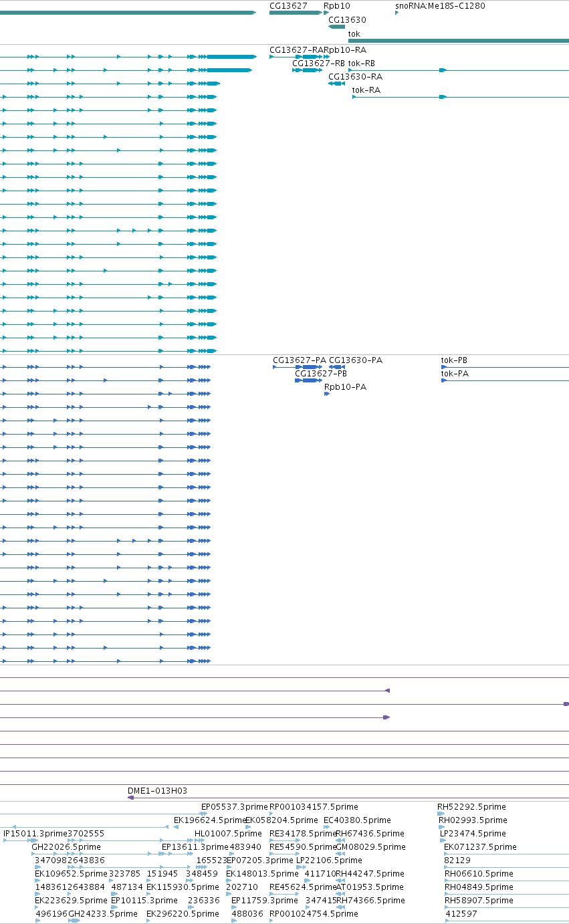Select EST label RH52292.5prime

[x=471, y=807]
